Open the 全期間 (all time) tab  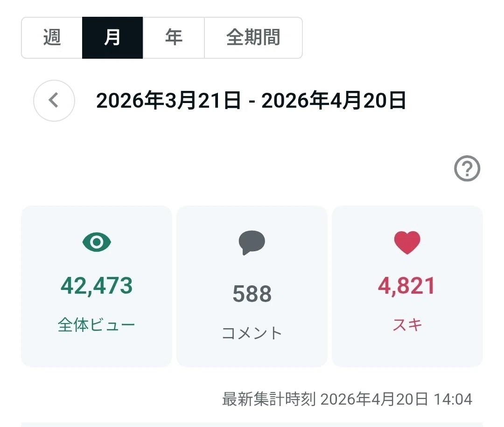[x=253, y=38]
